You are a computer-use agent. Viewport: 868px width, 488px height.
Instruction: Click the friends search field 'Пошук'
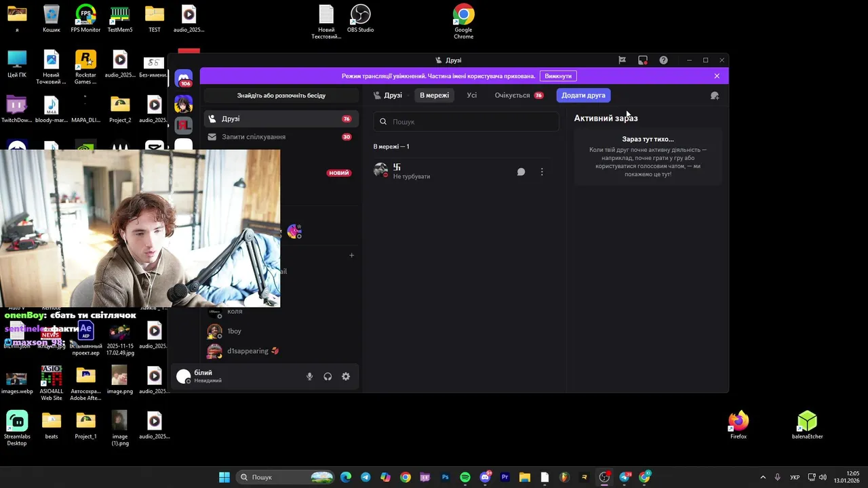[x=466, y=122]
